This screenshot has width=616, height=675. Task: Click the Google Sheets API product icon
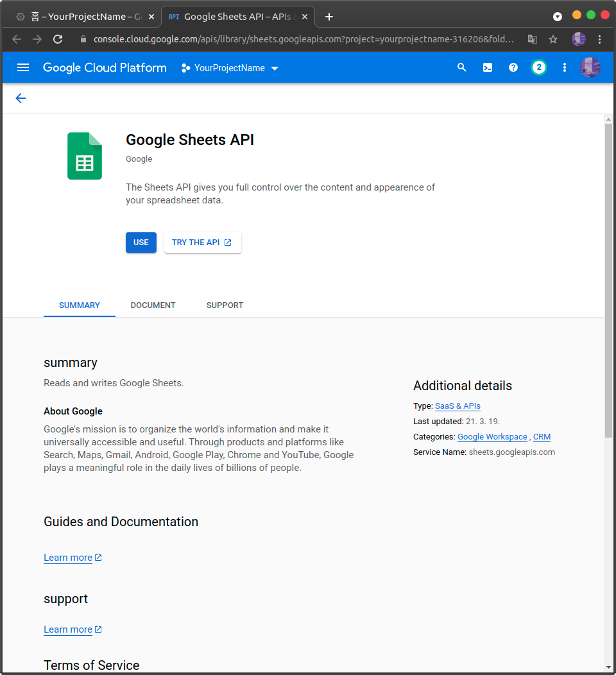84,156
